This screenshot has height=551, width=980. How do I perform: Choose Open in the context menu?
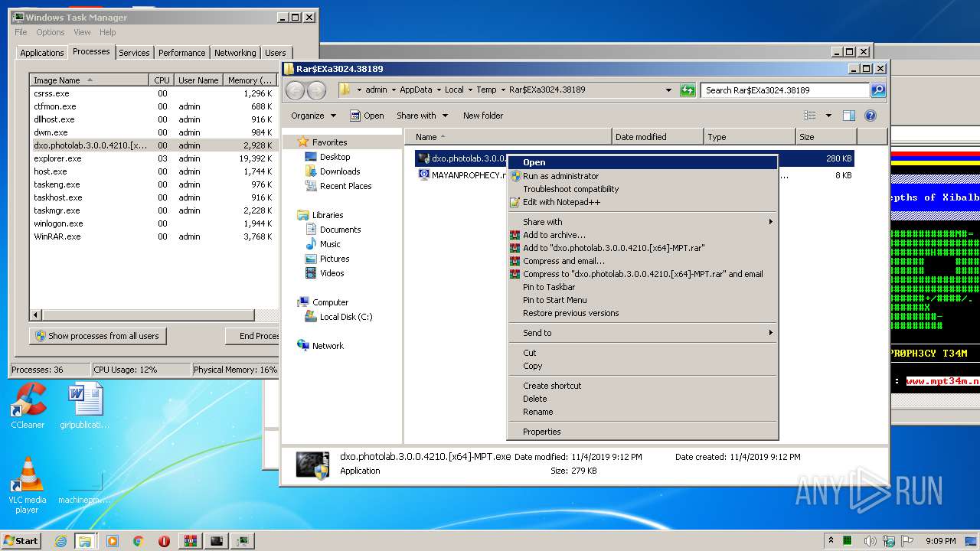(642, 162)
